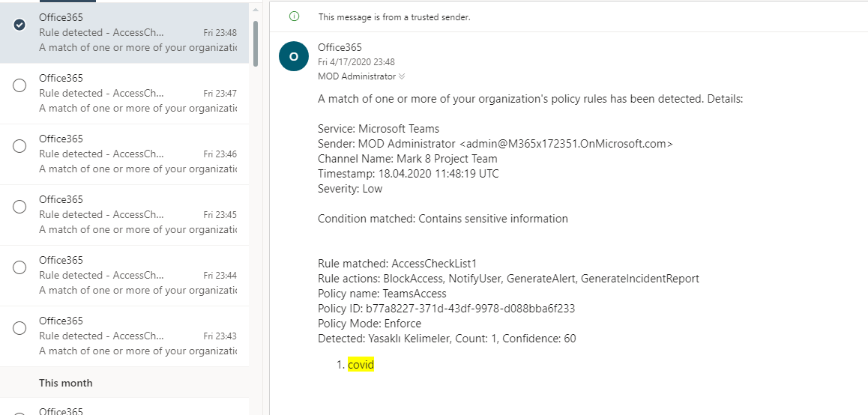The height and width of the screenshot is (415, 868).
Task: Open the Office365 email received 23:47
Action: pos(124,93)
